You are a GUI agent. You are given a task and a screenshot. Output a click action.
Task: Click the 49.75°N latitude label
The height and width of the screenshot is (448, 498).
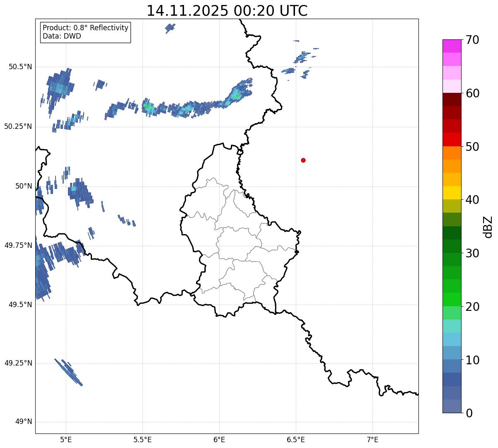pos(18,245)
